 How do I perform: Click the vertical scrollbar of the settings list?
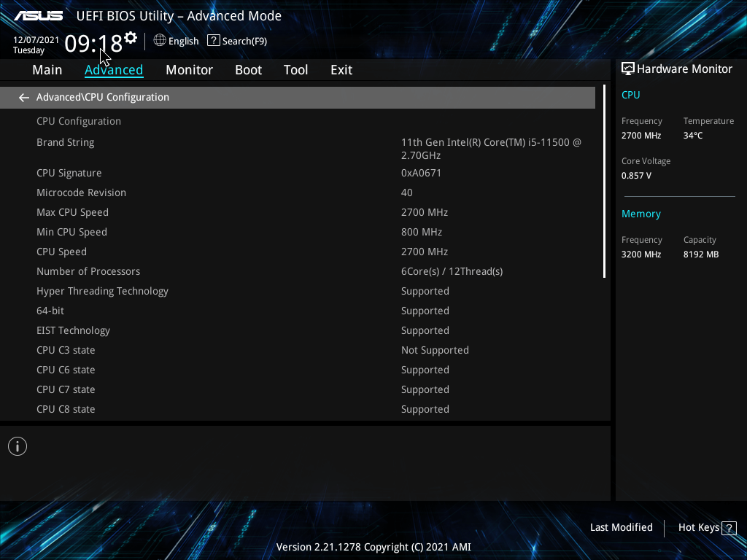(604, 181)
